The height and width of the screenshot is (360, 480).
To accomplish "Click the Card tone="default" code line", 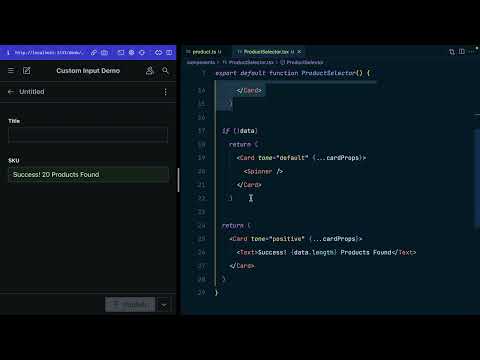I will (301, 158).
